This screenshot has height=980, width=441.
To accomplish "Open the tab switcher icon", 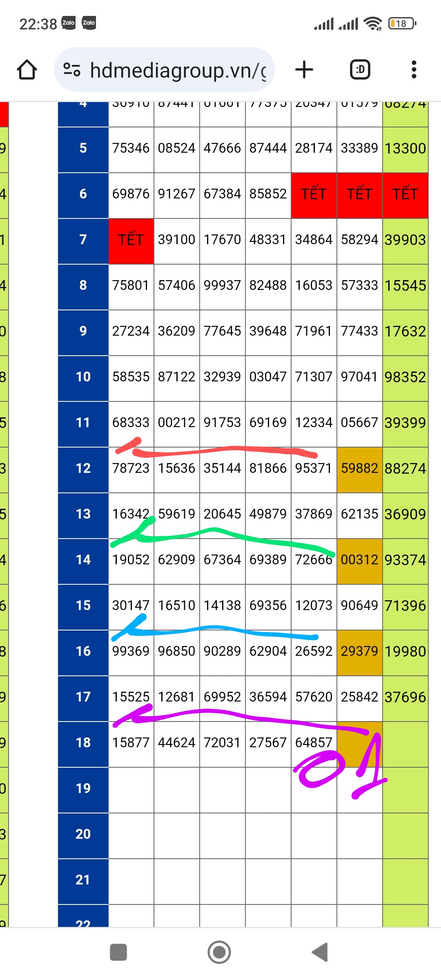I will (360, 69).
